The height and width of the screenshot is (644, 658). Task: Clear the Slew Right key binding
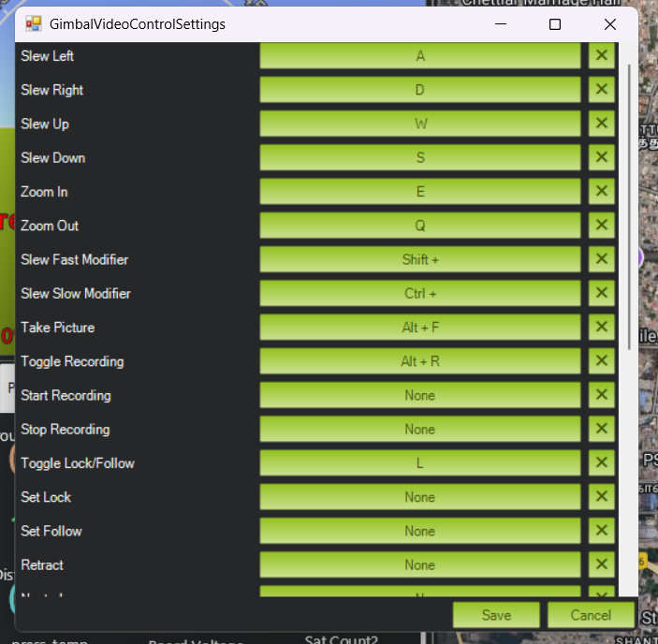601,89
